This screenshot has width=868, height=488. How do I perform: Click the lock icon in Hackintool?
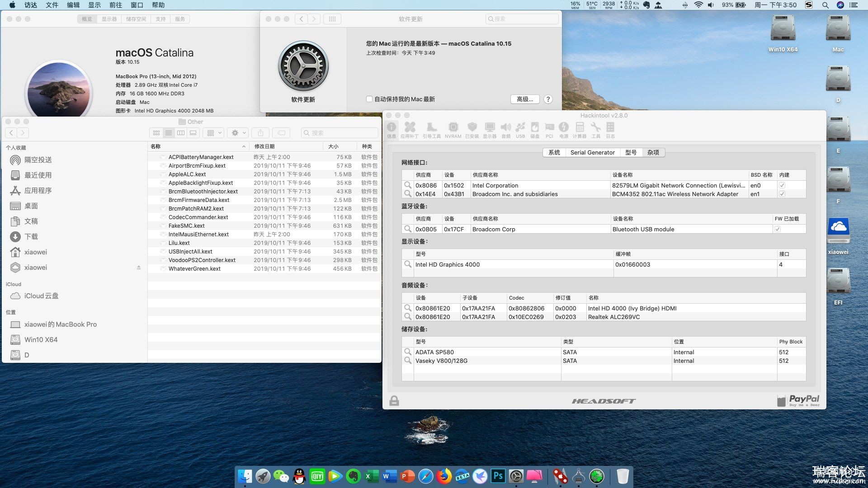[x=394, y=401]
